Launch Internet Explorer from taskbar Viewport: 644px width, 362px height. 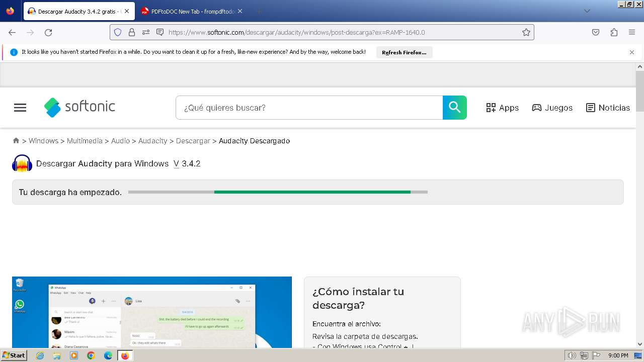point(40,355)
